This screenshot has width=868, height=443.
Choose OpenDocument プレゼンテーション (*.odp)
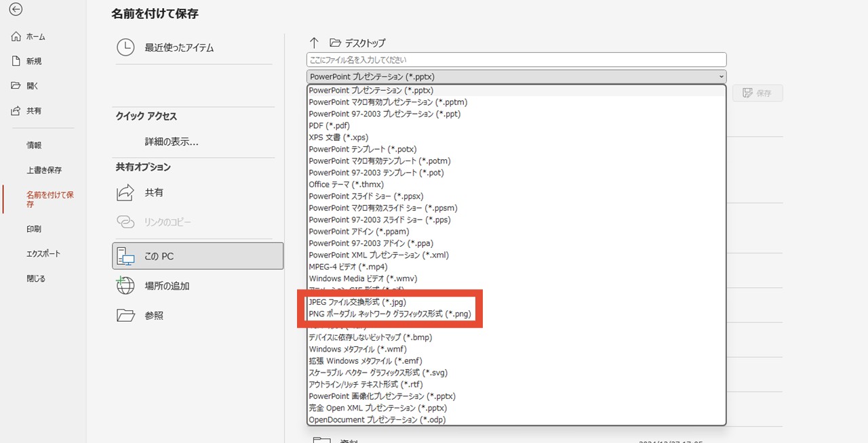(x=516, y=419)
